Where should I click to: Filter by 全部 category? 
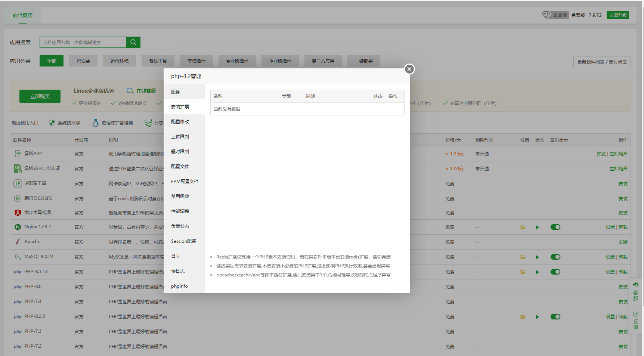tap(52, 61)
